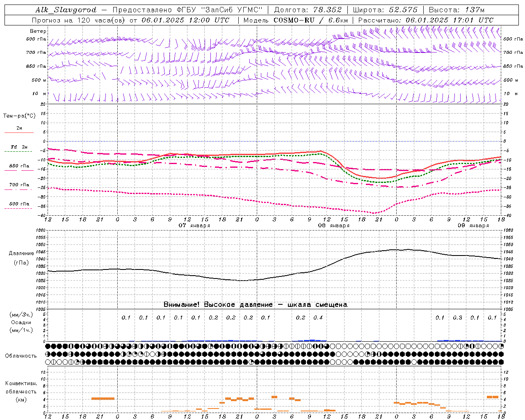Click the Осадки precipitation panel label
The height and width of the screenshot is (420, 525).
[x=21, y=322]
